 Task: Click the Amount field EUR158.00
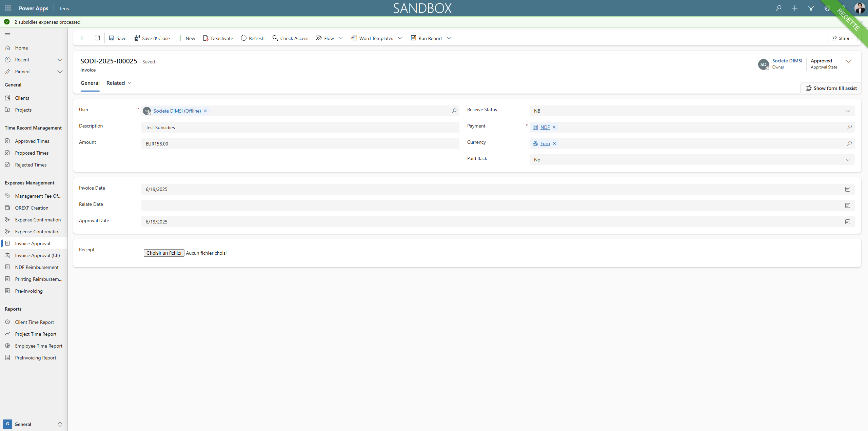point(300,143)
